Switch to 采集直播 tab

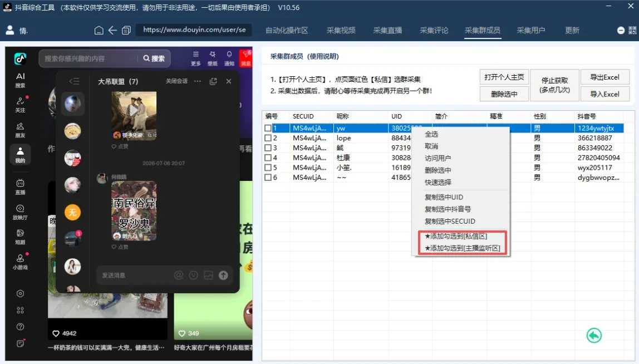[387, 30]
